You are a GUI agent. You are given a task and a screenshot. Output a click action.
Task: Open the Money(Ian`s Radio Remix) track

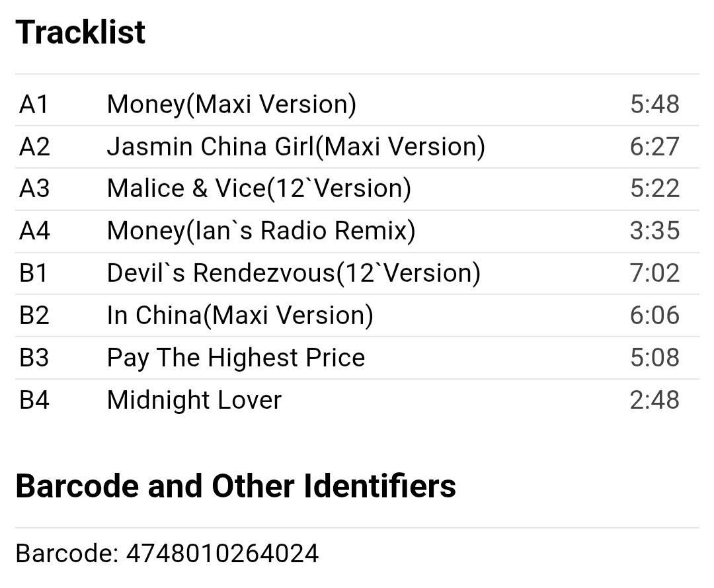(261, 231)
